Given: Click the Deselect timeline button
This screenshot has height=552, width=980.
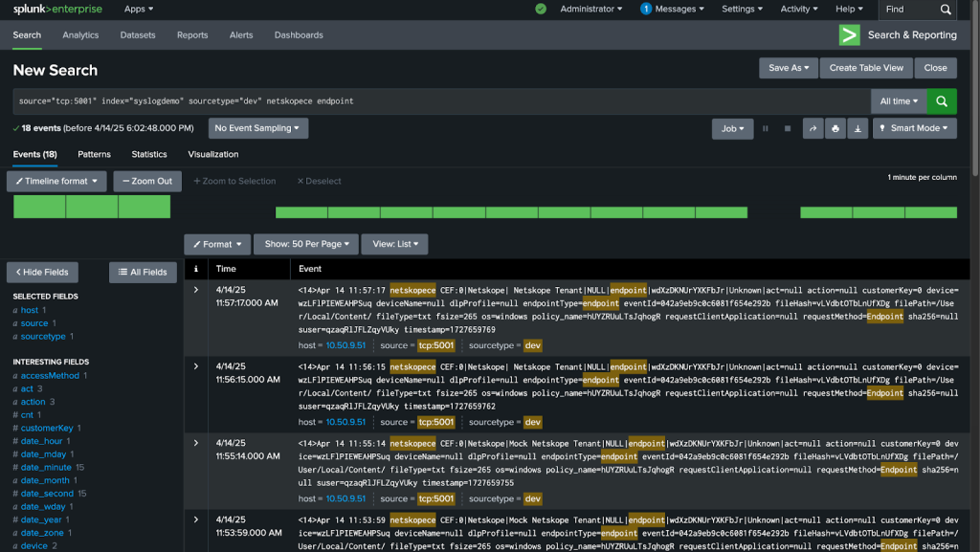Looking at the screenshot, I should (x=319, y=181).
